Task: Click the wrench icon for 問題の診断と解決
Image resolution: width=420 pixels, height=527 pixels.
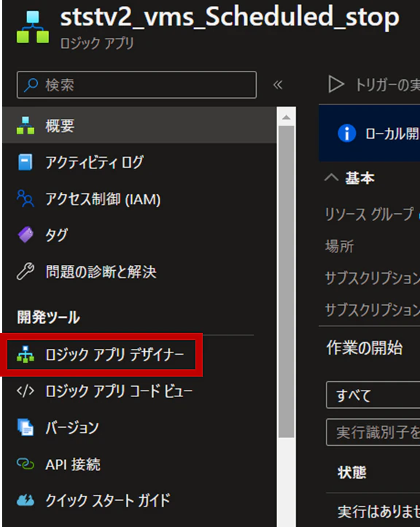Action: coord(26,272)
